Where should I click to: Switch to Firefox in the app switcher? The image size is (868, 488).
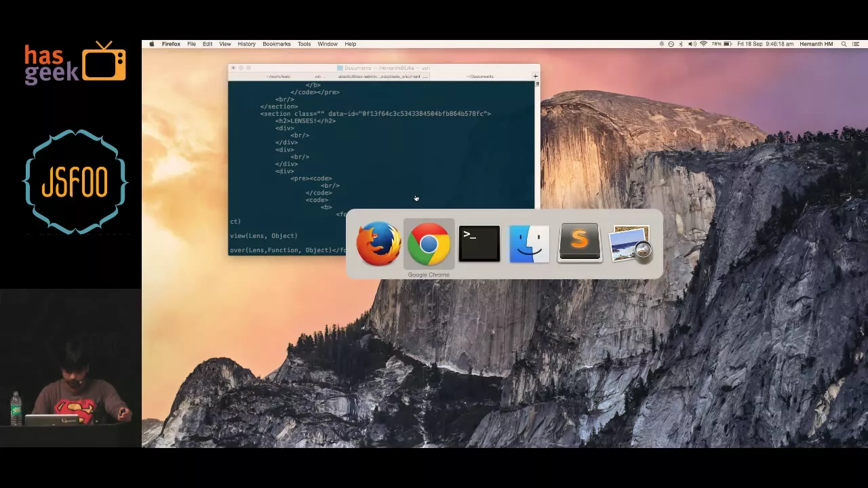378,243
